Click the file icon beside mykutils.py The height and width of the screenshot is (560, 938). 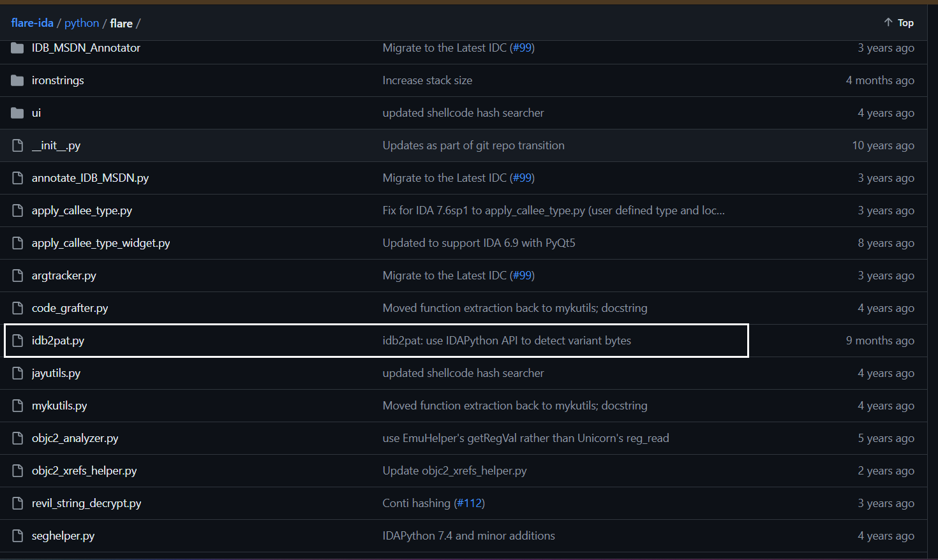[18, 406]
